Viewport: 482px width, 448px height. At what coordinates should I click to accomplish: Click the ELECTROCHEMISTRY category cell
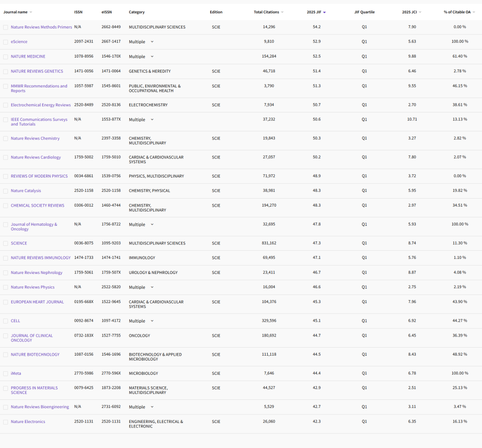(x=148, y=105)
